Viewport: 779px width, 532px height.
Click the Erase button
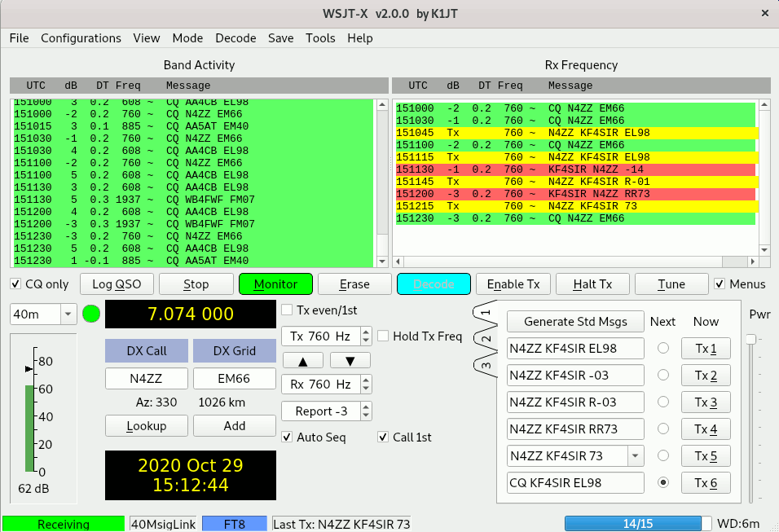tap(354, 284)
